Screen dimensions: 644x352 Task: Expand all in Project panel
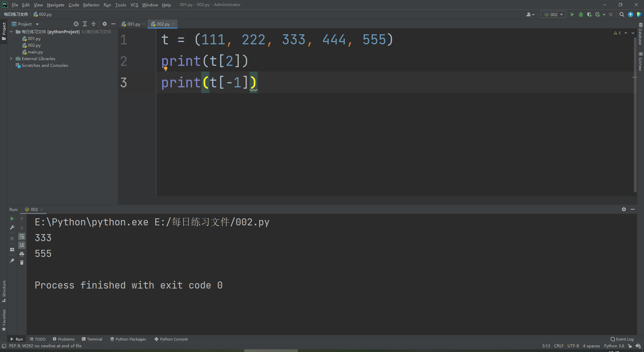pos(85,24)
